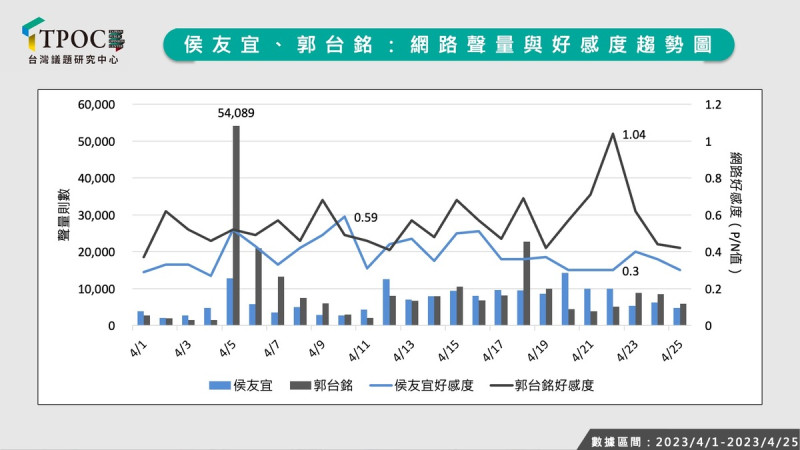This screenshot has height=450, width=800.
Task: Click the 4/11 date label
Action: 359,351
